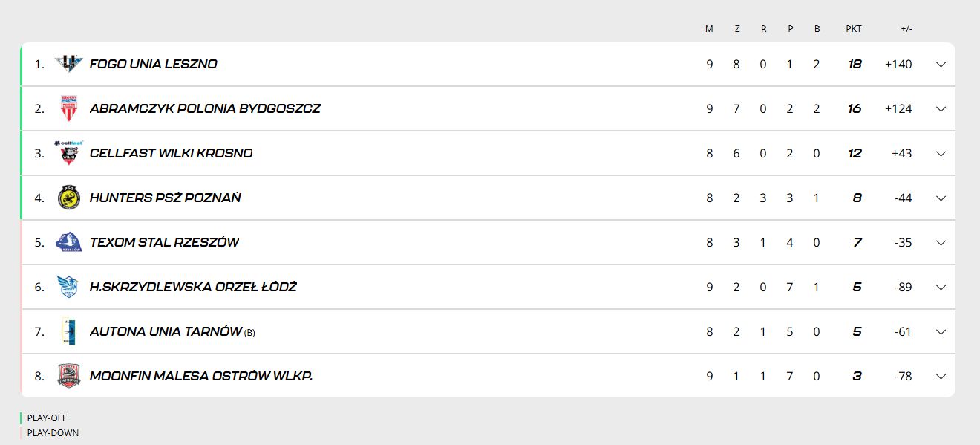This screenshot has width=980, height=445.
Task: Expand the Fogo Unia Leszno row chevron
Action: click(x=941, y=65)
